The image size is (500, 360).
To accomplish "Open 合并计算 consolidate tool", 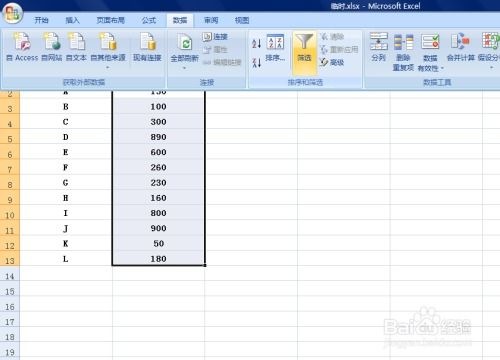I will [x=461, y=47].
